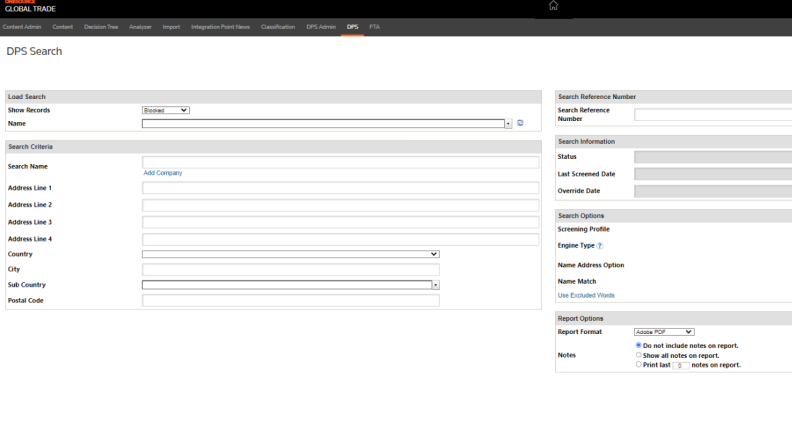The height and width of the screenshot is (446, 792).
Task: Select 'Do not include notes on report'
Action: coord(639,345)
